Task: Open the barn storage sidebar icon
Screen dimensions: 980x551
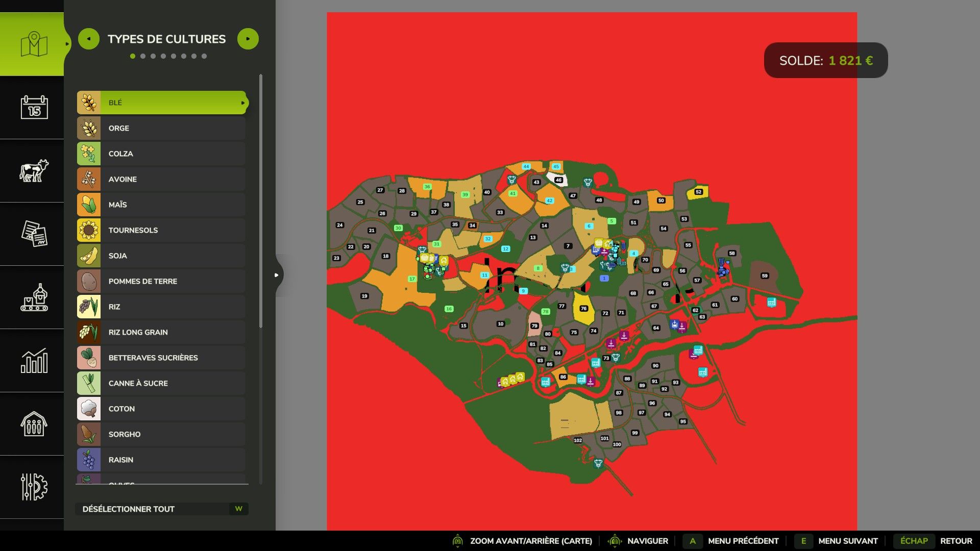Action: pyautogui.click(x=34, y=423)
